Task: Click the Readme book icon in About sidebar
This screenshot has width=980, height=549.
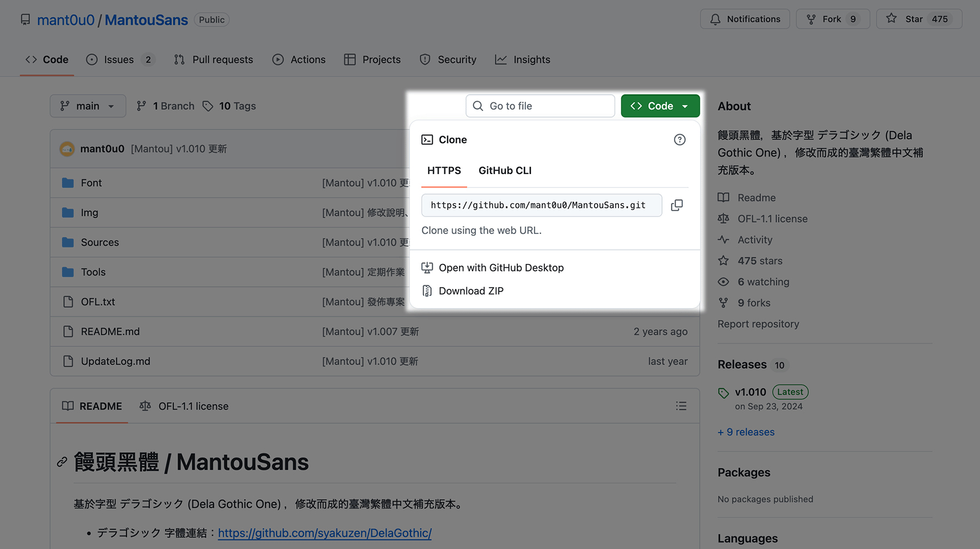Action: pos(724,198)
